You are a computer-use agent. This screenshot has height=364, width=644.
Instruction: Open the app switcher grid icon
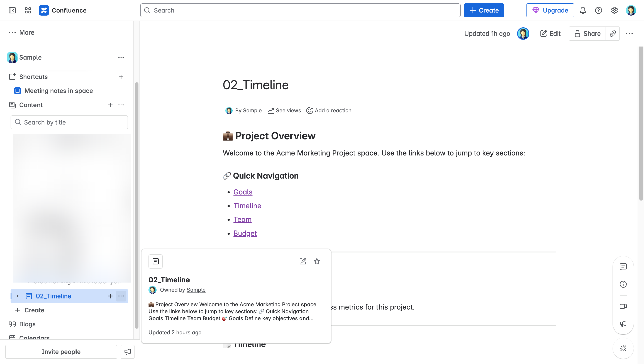[28, 10]
